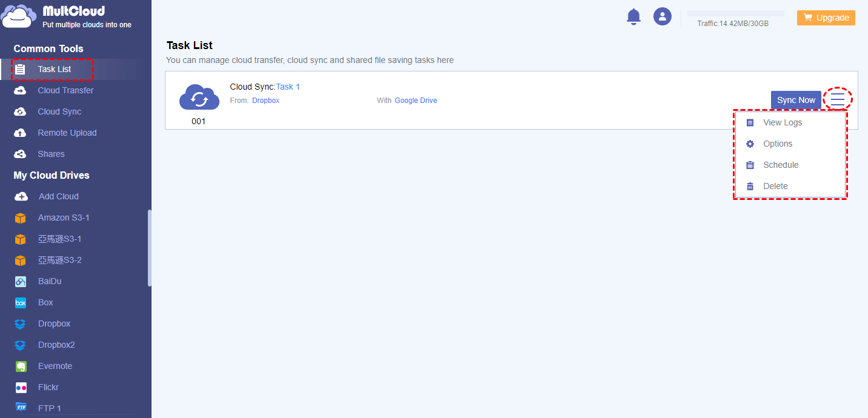Click the Cloud Transfer icon

(20, 90)
